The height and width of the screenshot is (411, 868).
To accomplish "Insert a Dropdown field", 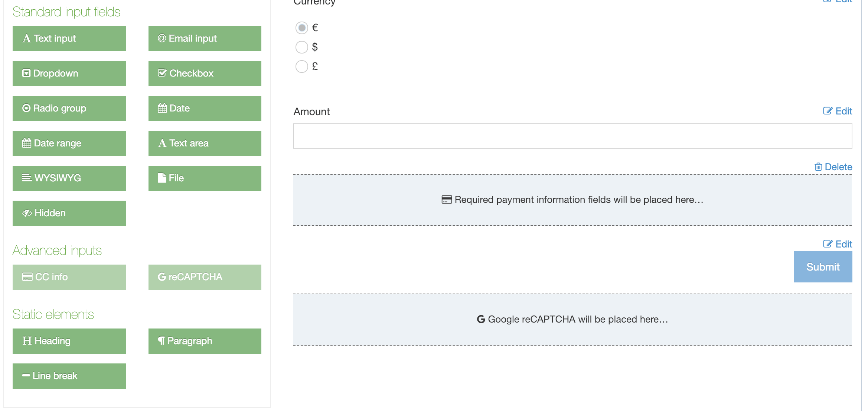I will tap(69, 74).
